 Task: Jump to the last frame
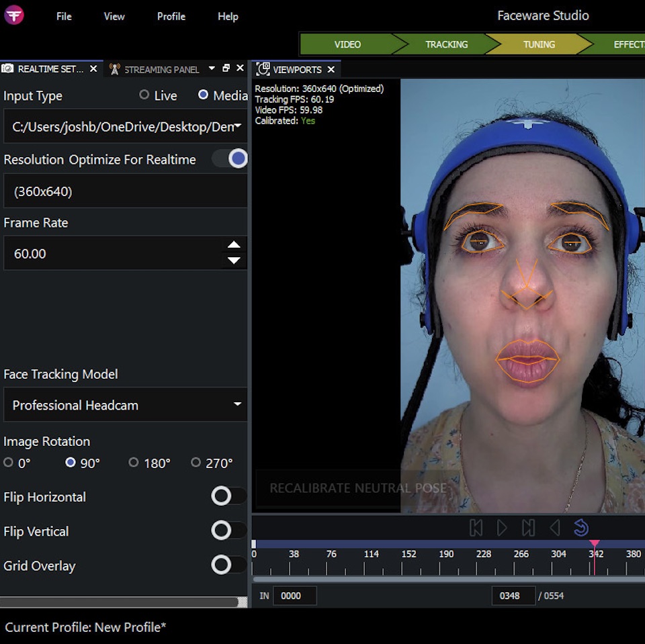(x=528, y=528)
